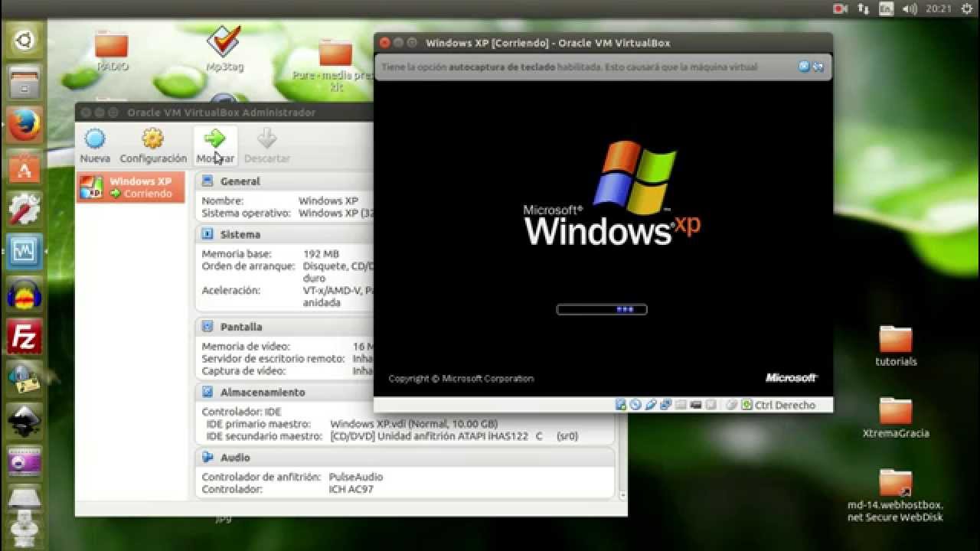Click the Almacenamiento disk icon
980x551 pixels.
point(207,392)
